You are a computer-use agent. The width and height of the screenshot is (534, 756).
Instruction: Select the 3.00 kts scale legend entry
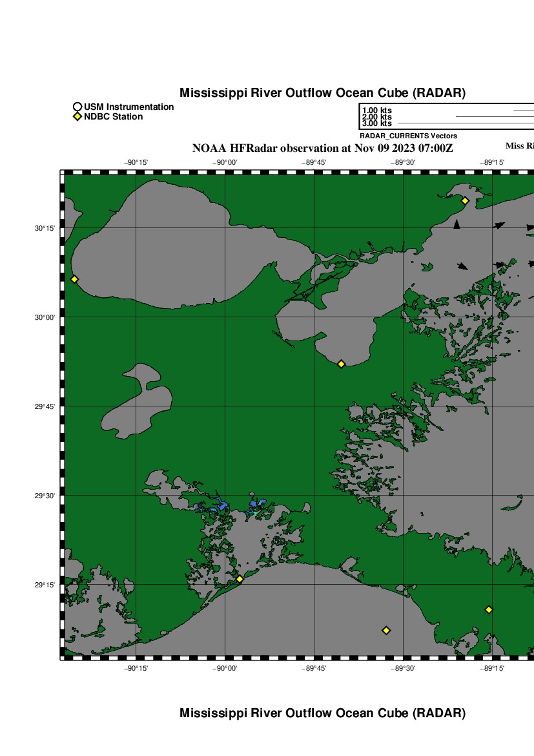[377, 123]
